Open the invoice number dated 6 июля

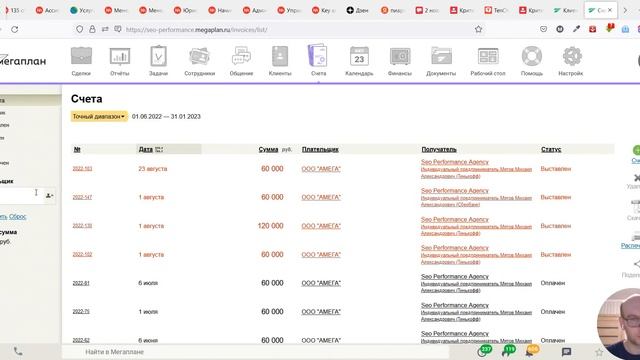[x=81, y=283]
